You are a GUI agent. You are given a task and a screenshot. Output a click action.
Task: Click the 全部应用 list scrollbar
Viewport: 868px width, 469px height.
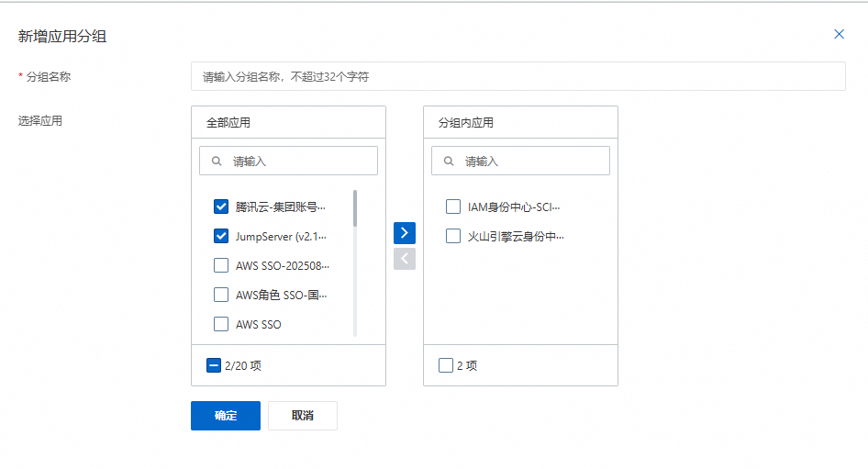point(355,208)
